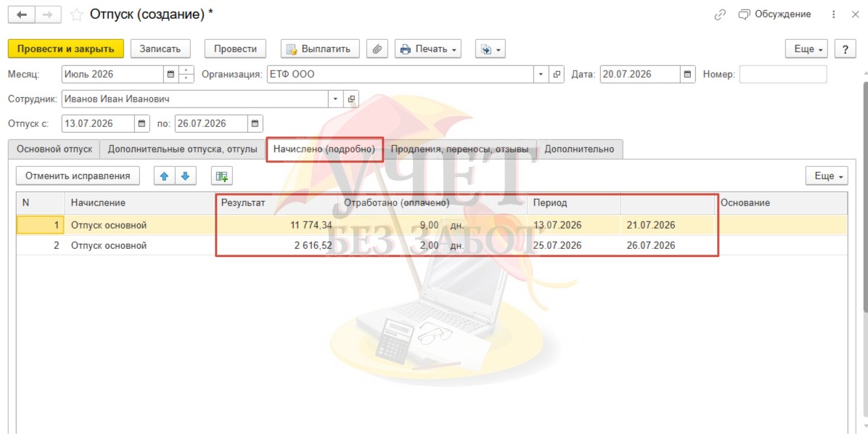The width and height of the screenshot is (868, 434).
Task: Click the Выплатить button
Action: (320, 49)
